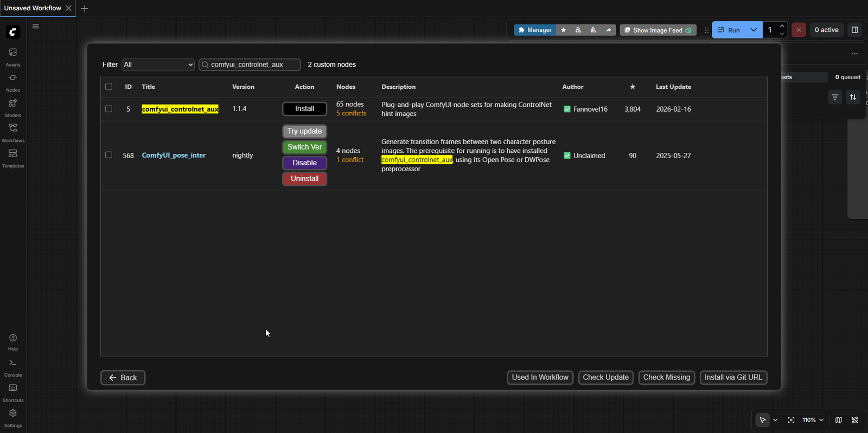Increase the run batch count

click(x=782, y=26)
